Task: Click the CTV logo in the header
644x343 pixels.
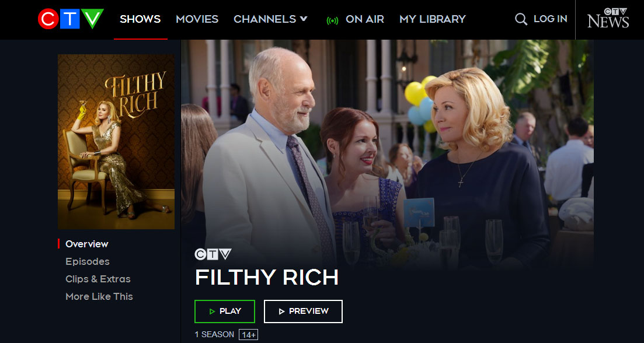Action: pos(71,19)
